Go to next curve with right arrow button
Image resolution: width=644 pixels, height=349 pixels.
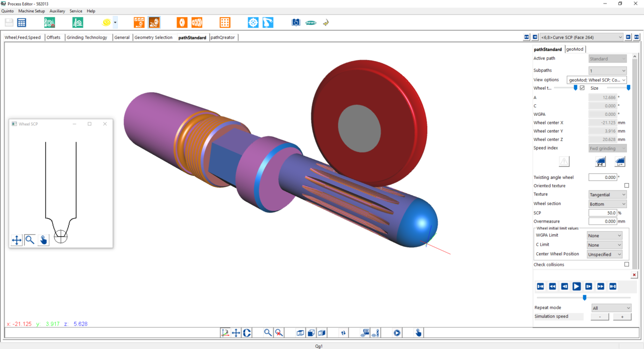click(628, 37)
